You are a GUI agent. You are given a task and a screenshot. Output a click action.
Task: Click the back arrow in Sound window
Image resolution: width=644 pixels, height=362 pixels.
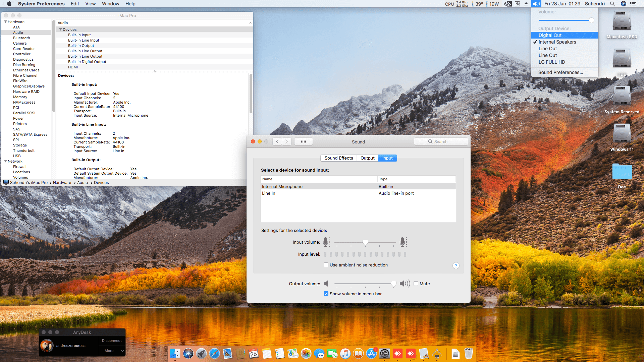pos(277,141)
